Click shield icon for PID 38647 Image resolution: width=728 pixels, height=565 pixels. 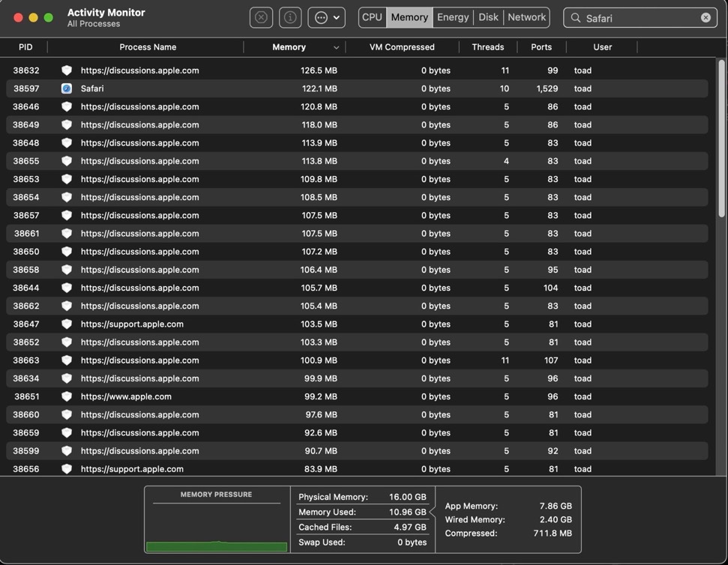click(67, 323)
